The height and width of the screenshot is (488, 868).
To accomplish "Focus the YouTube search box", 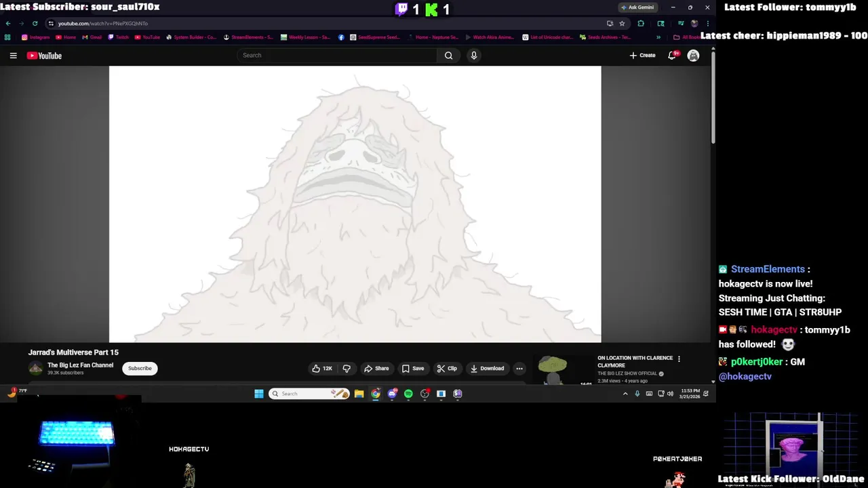I will [338, 56].
